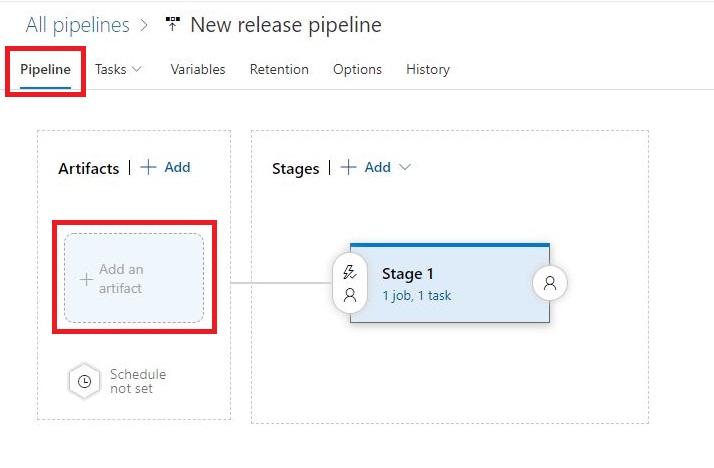Click the 'Add an artifact' placeholder box

click(134, 278)
